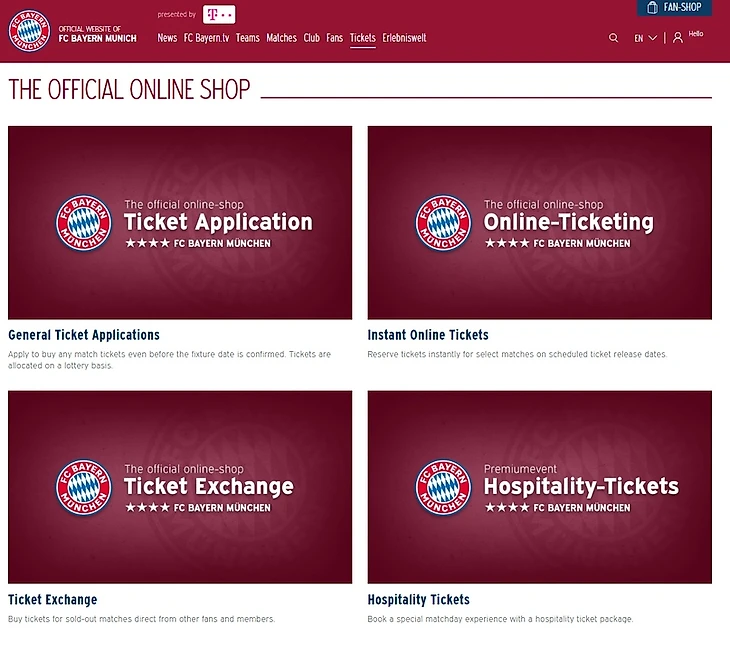The width and height of the screenshot is (730, 646).
Task: Click text 'Book a special matchday experience'
Action: click(436, 619)
